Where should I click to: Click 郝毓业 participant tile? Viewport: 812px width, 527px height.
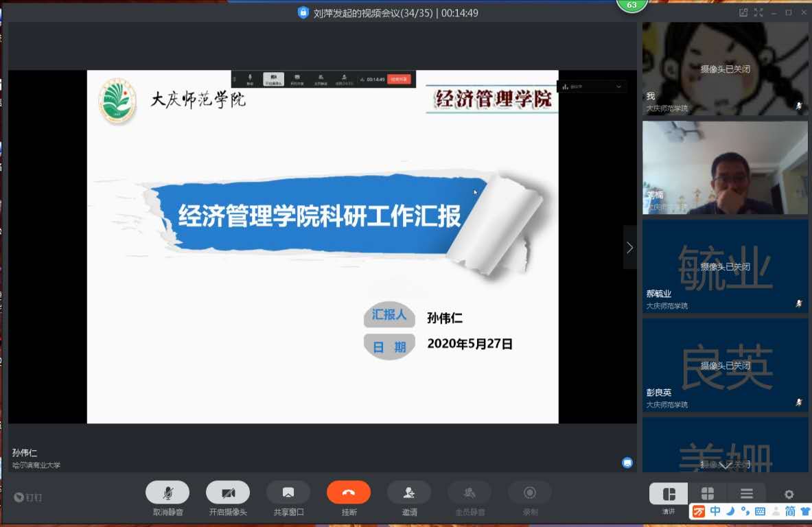(725, 266)
